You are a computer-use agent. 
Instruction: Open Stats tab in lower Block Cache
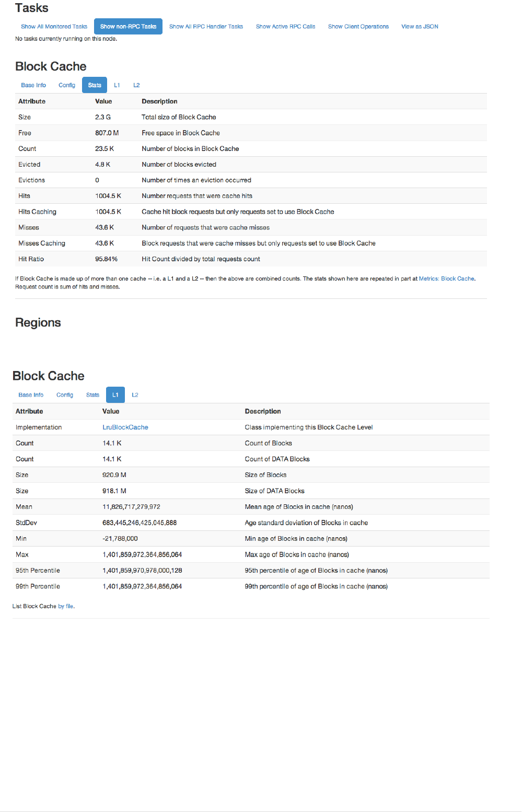(92, 395)
